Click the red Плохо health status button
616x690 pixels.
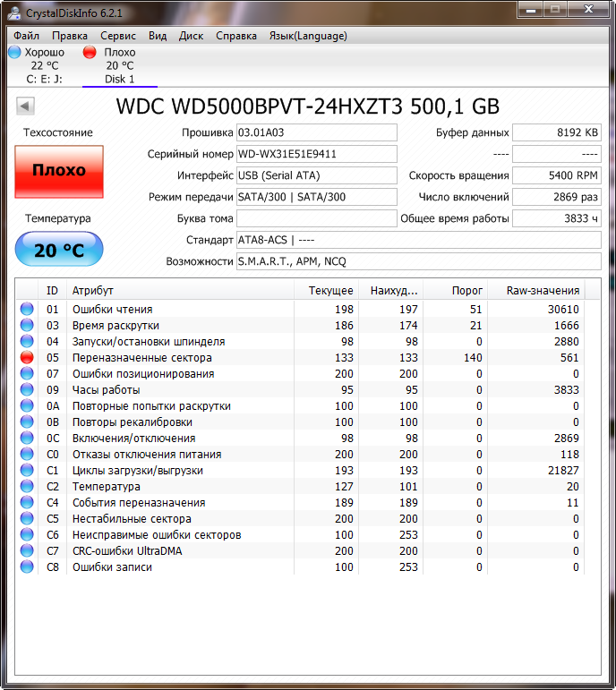coord(59,172)
